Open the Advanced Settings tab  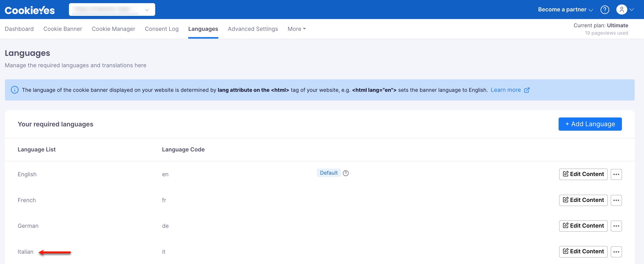[x=253, y=29]
